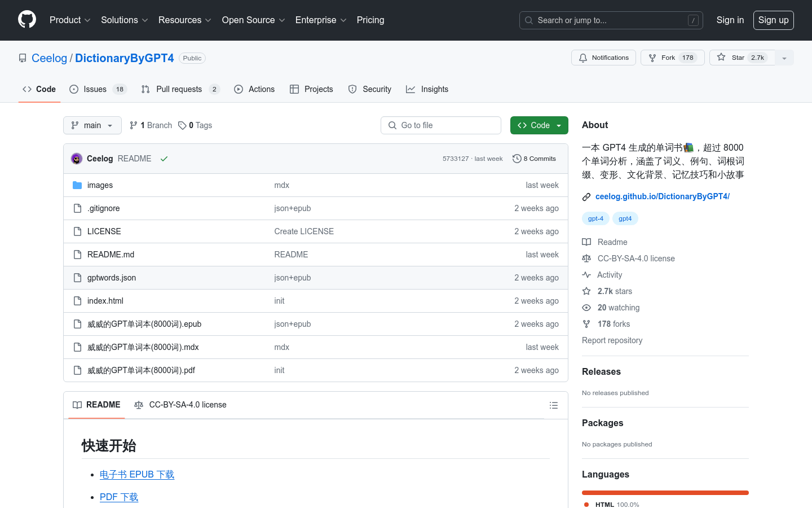This screenshot has height=508, width=812.
Task: Expand the Enterprise menu
Action: (321, 20)
